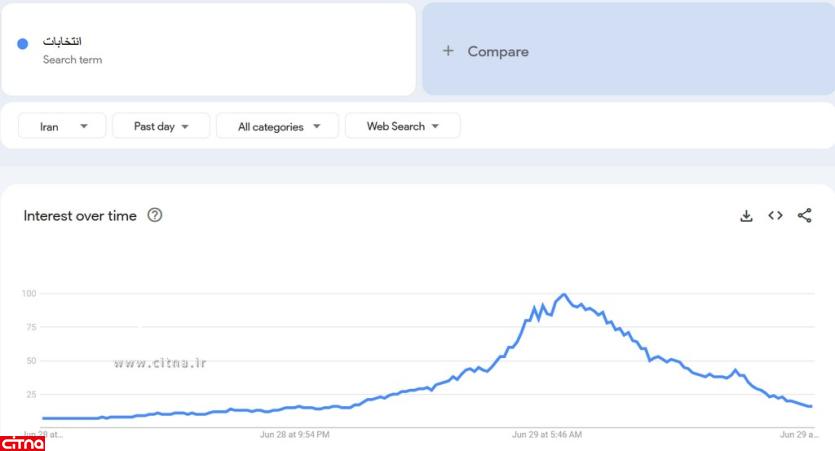Screen dimensions: 835x451
Task: Click the www.citna.ir watermark text
Action: click(160, 363)
